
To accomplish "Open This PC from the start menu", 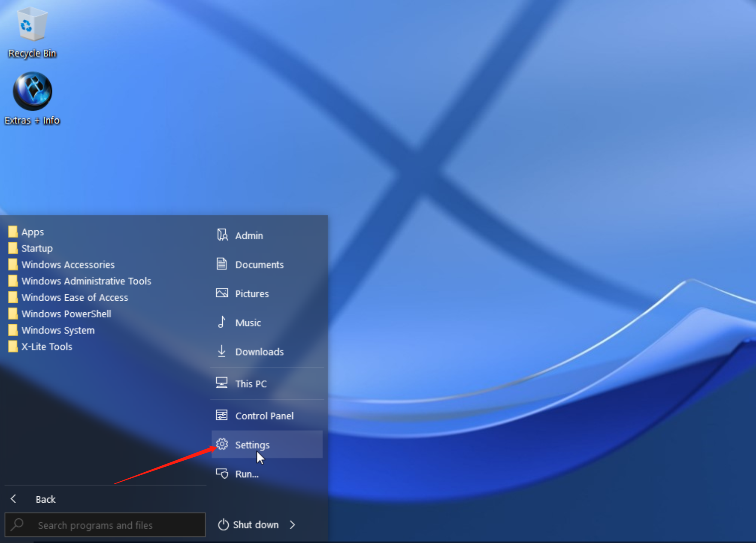I will 267,383.
